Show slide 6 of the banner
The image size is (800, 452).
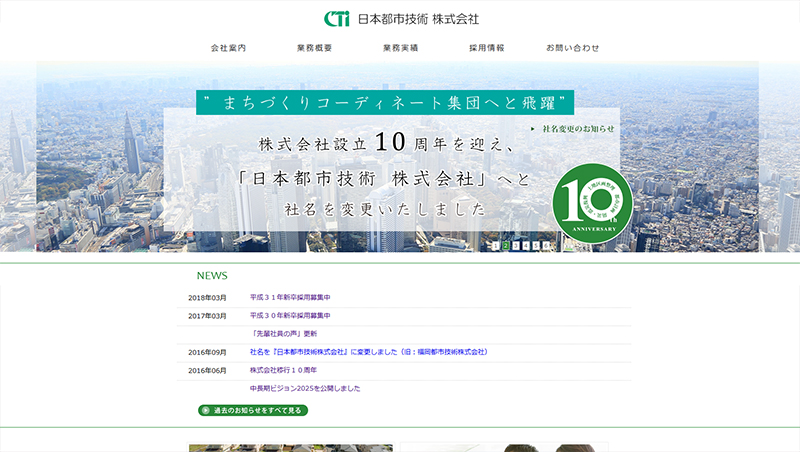pyautogui.click(x=546, y=245)
